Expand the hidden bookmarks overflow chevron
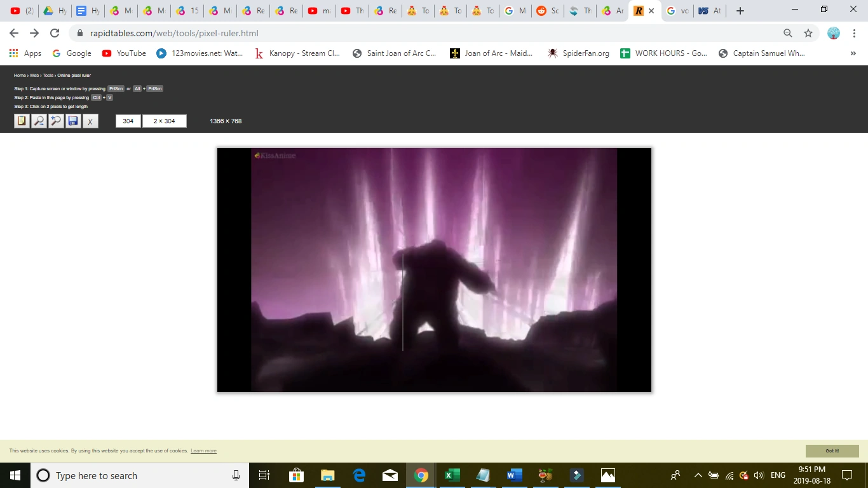Screen dimensions: 868x488 [853, 53]
